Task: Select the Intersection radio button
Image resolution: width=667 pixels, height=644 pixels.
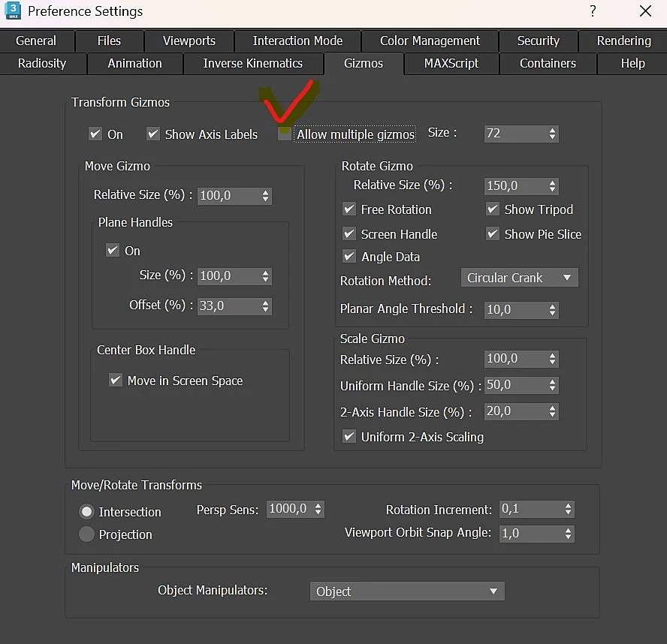Action: pos(87,511)
